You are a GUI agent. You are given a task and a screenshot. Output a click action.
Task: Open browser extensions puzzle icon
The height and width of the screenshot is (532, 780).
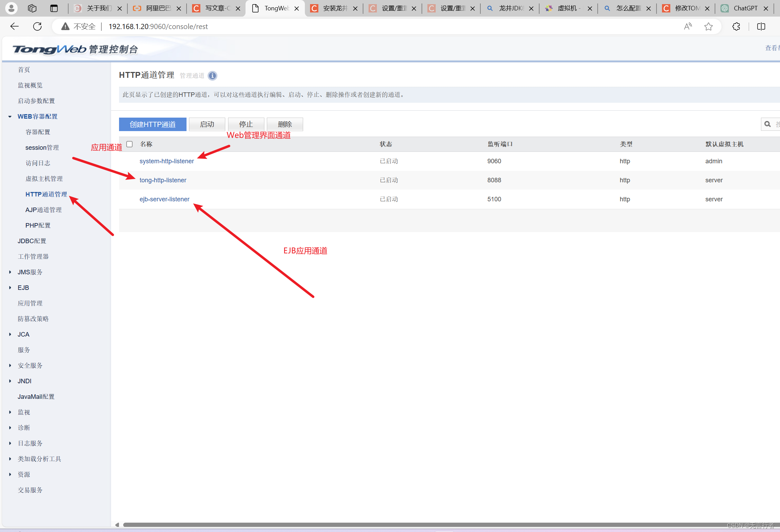(x=736, y=27)
